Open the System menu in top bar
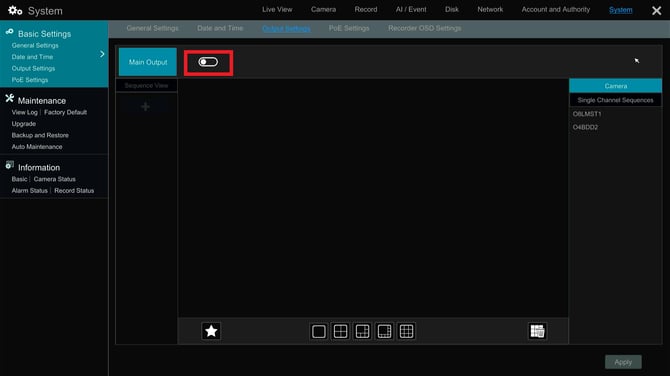 point(620,10)
